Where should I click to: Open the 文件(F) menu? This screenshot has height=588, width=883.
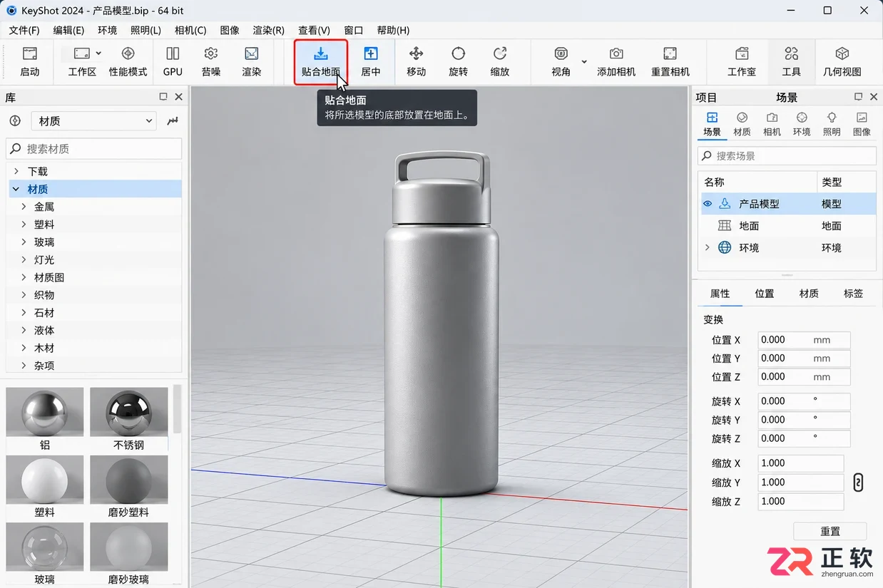point(24,30)
